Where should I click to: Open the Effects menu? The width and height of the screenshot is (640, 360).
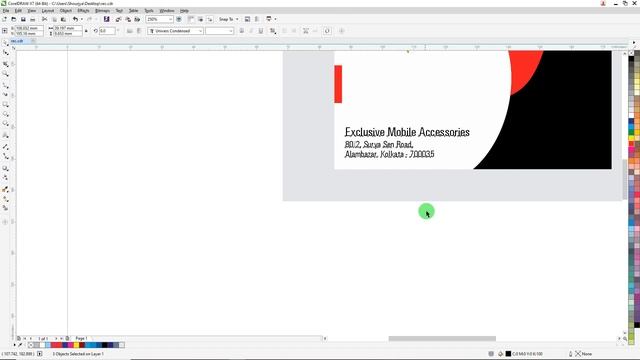coord(83,11)
